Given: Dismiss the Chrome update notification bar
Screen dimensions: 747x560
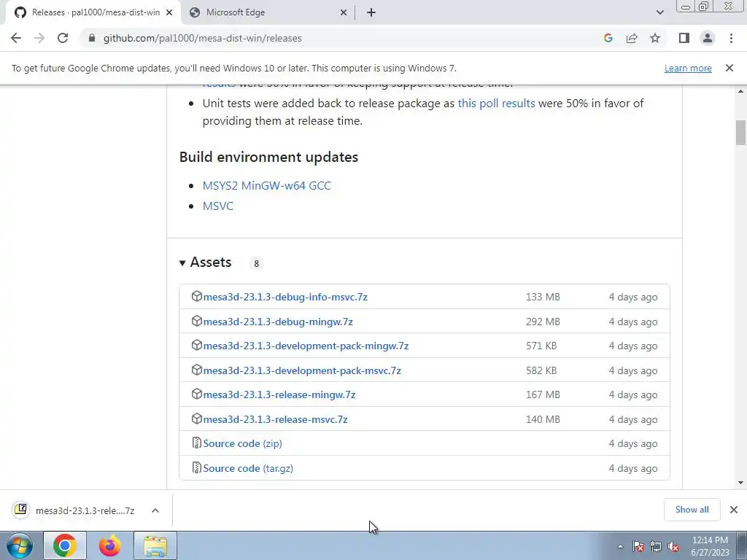Looking at the screenshot, I should pos(729,68).
